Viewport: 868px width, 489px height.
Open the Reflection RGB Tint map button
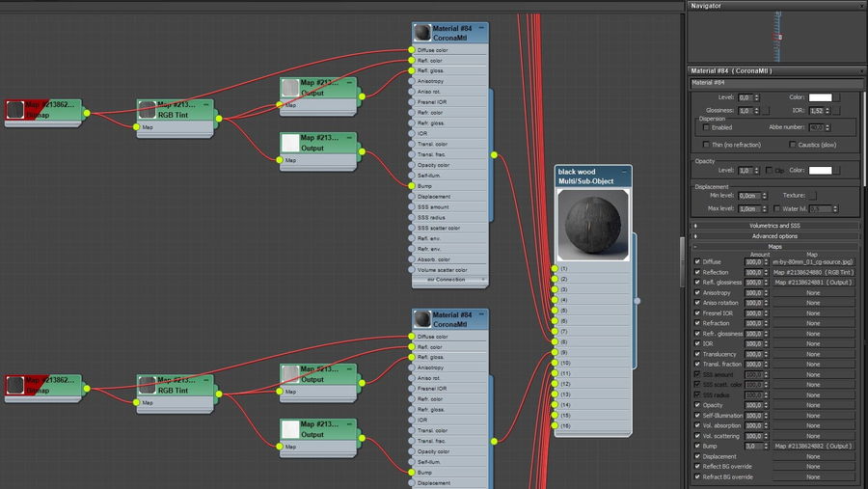[813, 272]
